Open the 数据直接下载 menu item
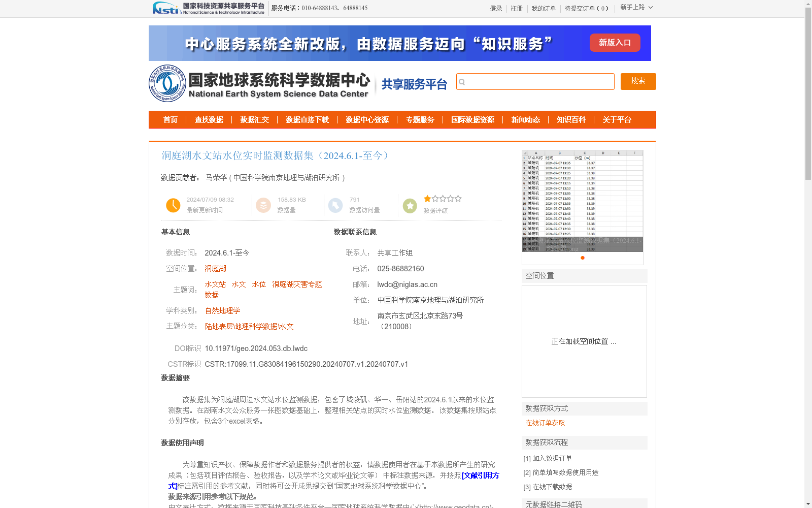The width and height of the screenshot is (812, 508). point(308,120)
